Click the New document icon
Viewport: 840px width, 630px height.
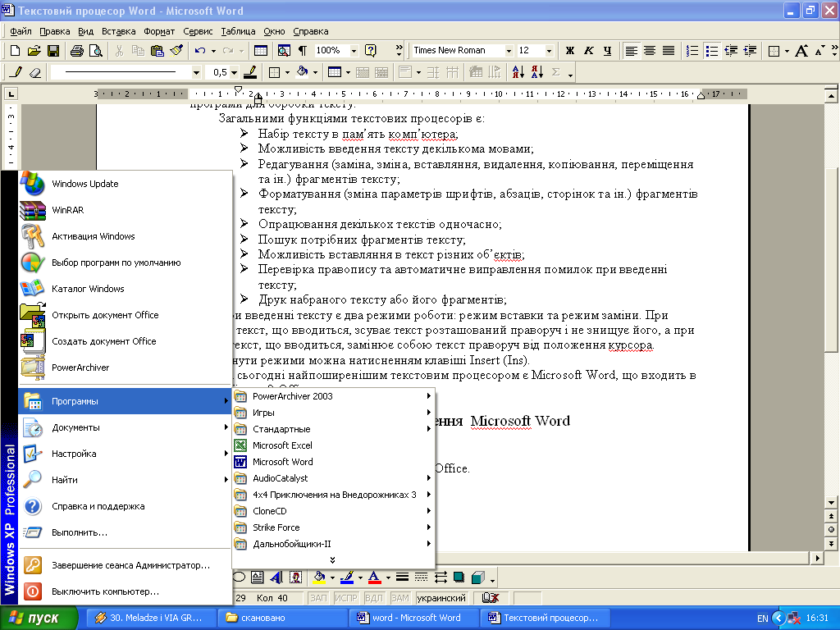(x=15, y=50)
